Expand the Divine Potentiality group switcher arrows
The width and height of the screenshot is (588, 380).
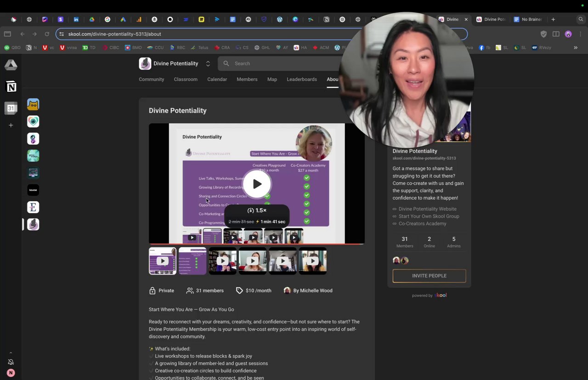208,63
